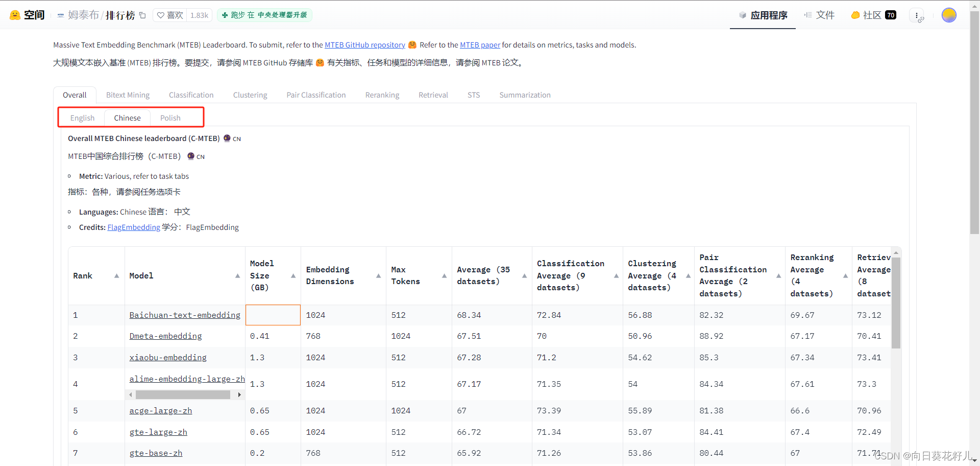Image resolution: width=980 pixels, height=466 pixels.
Task: Click the page vertical scrollbar thumb
Action: (974, 123)
